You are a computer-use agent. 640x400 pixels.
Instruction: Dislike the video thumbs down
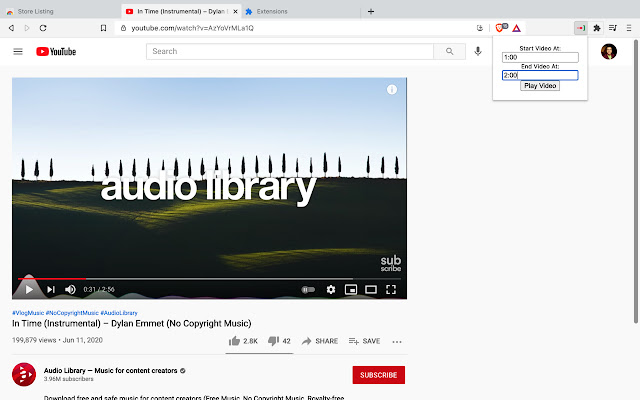(x=279, y=341)
